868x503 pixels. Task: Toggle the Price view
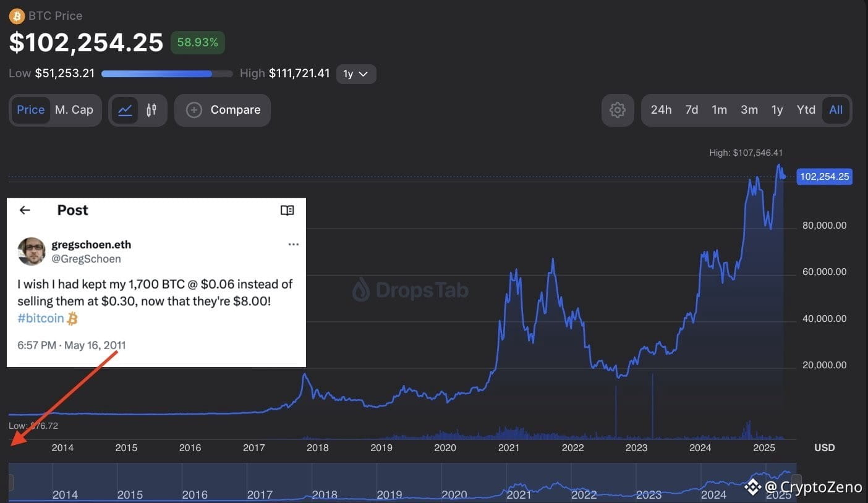[x=30, y=110]
